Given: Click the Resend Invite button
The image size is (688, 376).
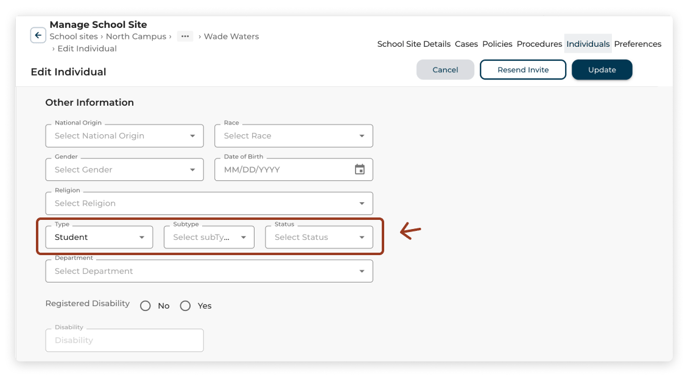Looking at the screenshot, I should point(523,70).
